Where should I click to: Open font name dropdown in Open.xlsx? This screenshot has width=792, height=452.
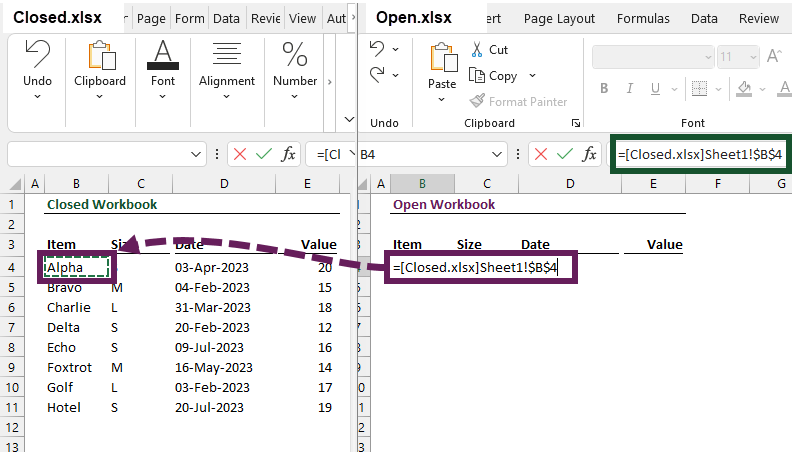(708, 57)
